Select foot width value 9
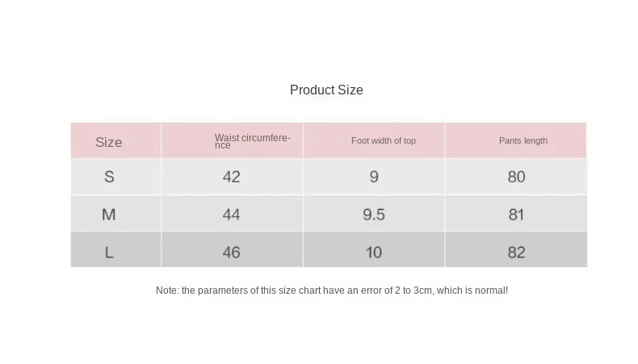Viewport: 638px width, 364px height. click(374, 177)
